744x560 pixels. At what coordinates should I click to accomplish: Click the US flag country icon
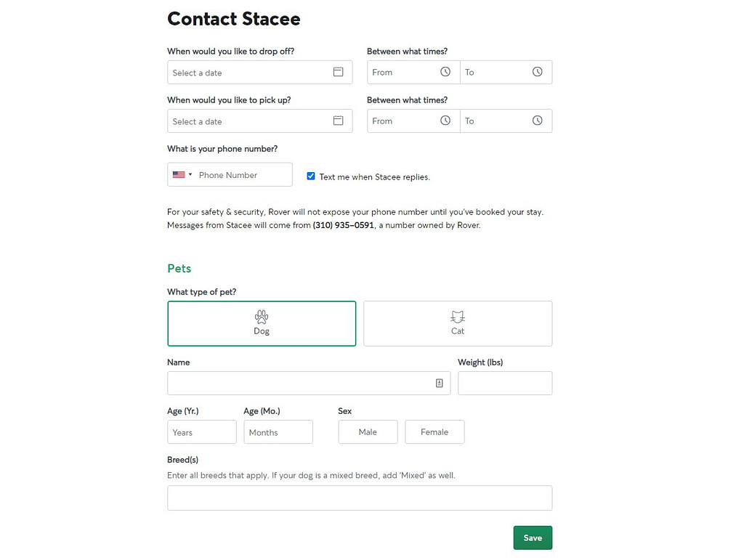click(x=179, y=174)
